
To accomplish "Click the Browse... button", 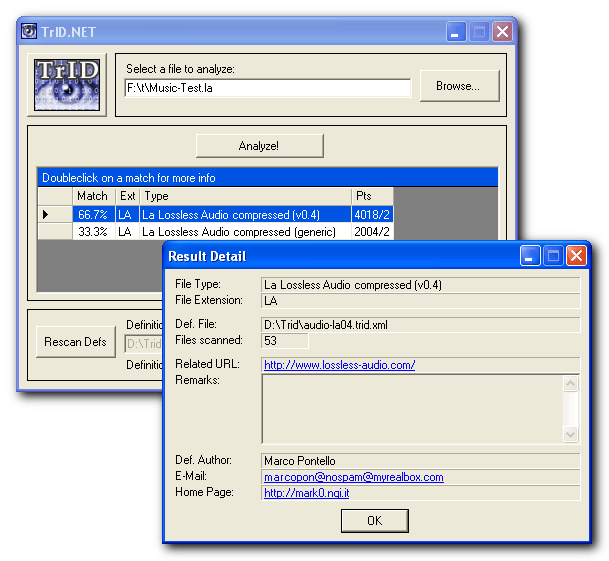I will [x=459, y=86].
